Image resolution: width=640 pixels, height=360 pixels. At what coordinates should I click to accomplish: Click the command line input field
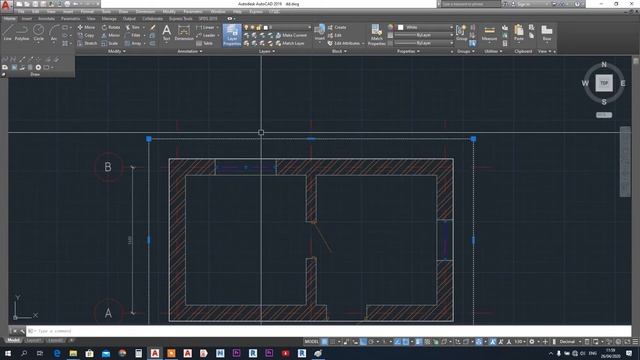click(329, 331)
